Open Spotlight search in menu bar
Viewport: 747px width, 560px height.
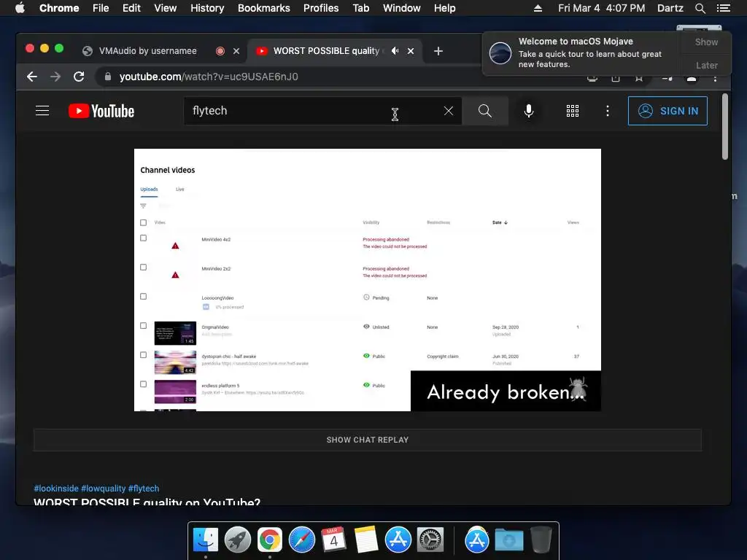click(700, 8)
